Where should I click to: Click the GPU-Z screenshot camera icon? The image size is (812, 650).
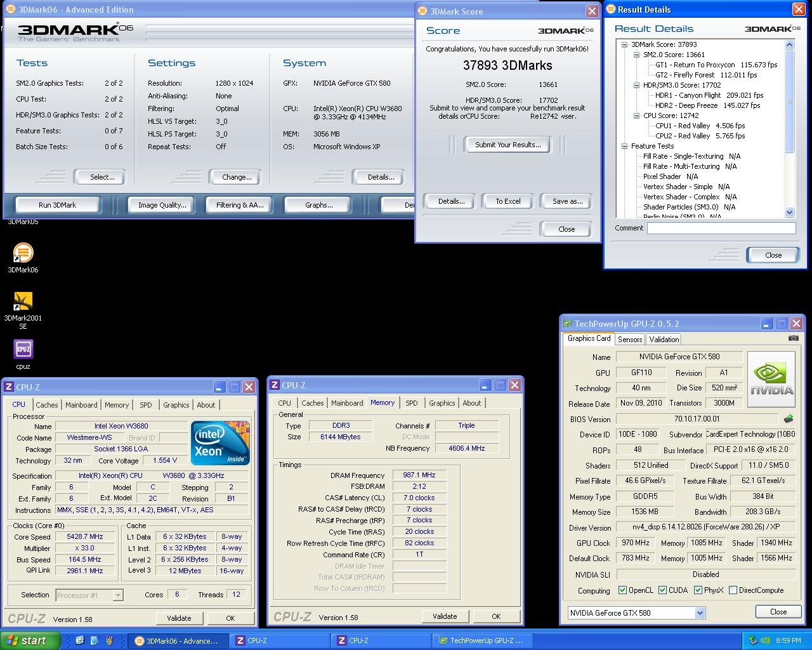point(793,338)
